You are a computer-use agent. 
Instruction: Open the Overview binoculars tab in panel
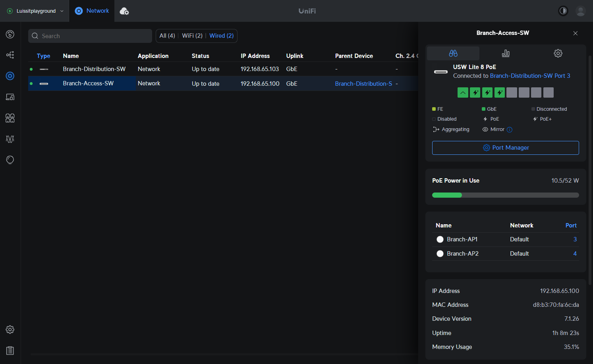pos(453,53)
